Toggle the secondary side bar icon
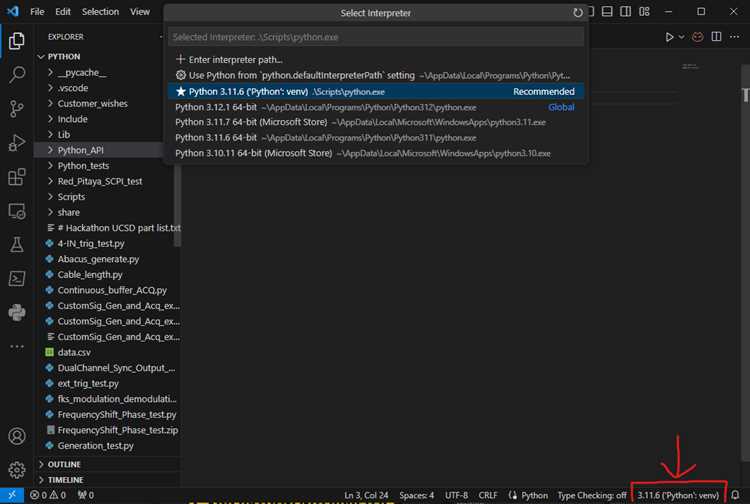 (x=626, y=11)
